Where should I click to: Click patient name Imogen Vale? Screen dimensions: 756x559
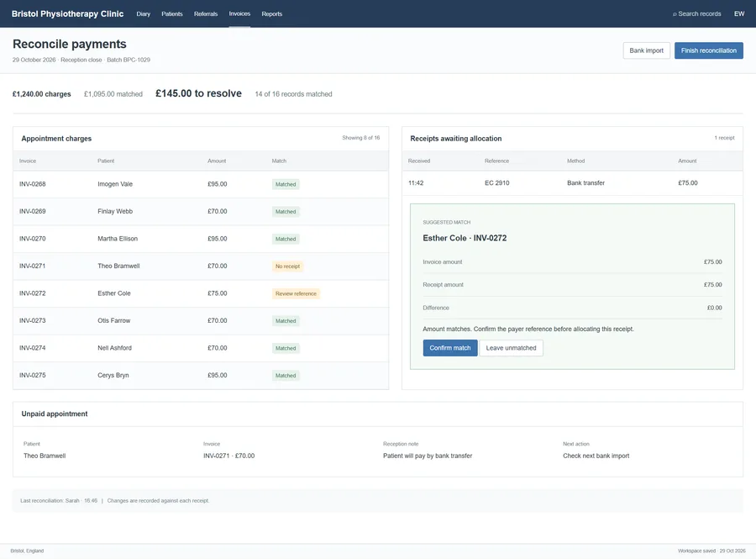click(x=115, y=184)
